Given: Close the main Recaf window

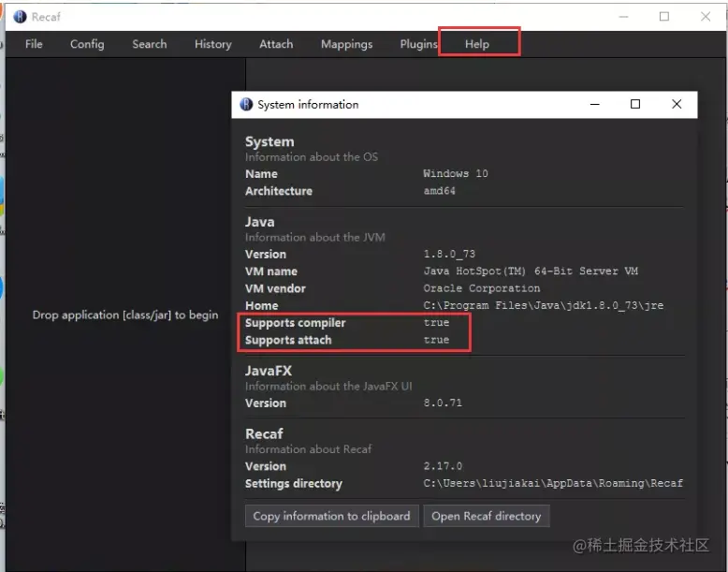Looking at the screenshot, I should 706,17.
